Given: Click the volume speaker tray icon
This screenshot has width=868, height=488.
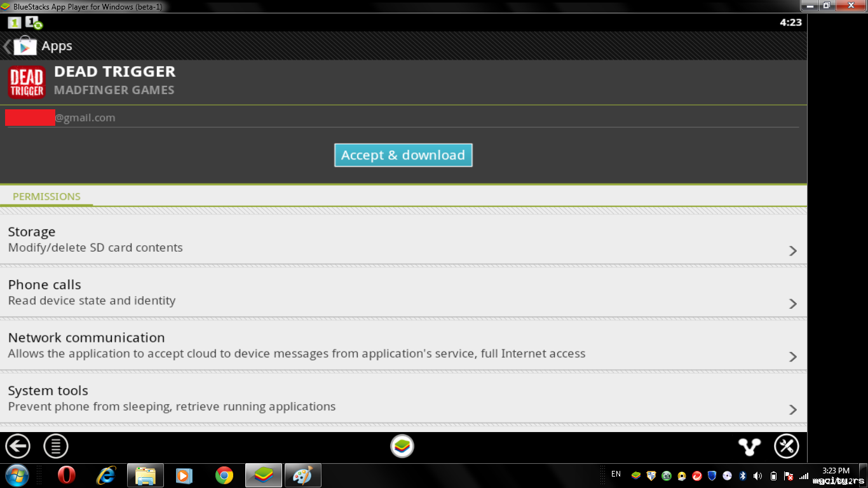Looking at the screenshot, I should 757,475.
